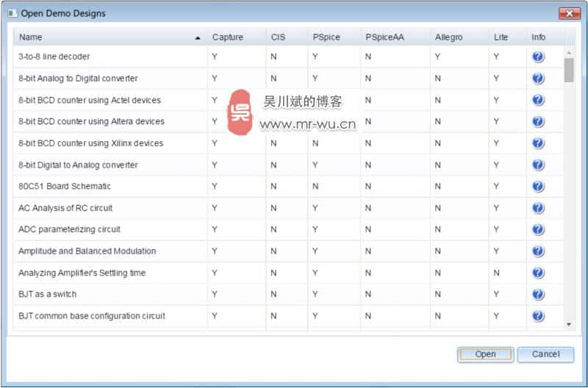Screen dimensions: 588x388
Task: Click the PSpice column header
Action: [326, 37]
